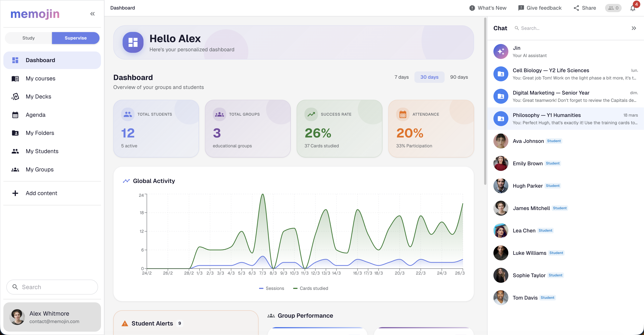The height and width of the screenshot is (335, 644).
Task: Click the Jin AI assistant sparkle avatar
Action: tap(501, 51)
